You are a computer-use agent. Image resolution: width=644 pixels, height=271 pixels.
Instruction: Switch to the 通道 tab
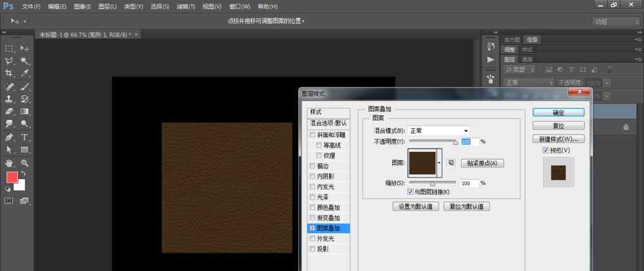[527, 59]
